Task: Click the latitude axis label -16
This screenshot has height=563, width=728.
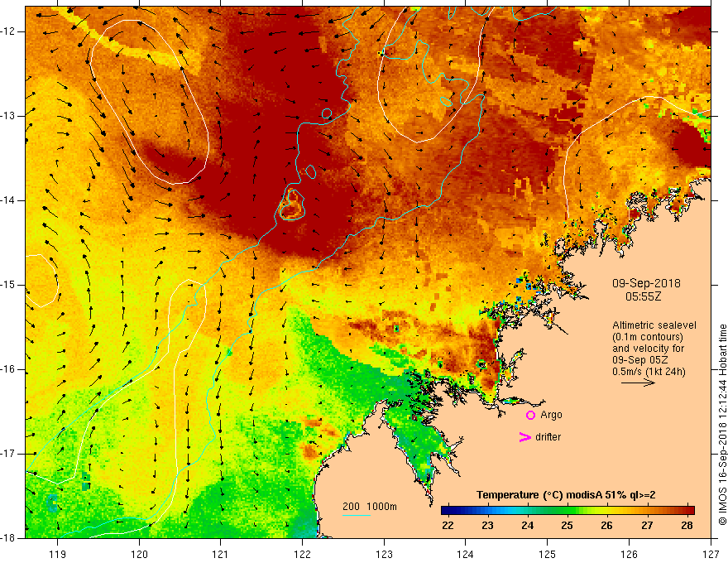Action: [x=9, y=369]
